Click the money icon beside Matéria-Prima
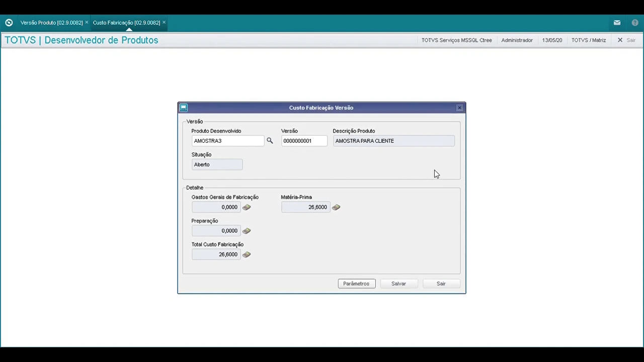This screenshot has width=644, height=362. tap(336, 207)
